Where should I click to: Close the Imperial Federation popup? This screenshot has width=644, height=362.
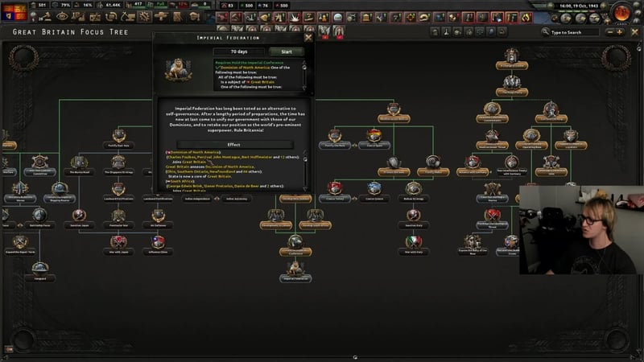tap(308, 38)
